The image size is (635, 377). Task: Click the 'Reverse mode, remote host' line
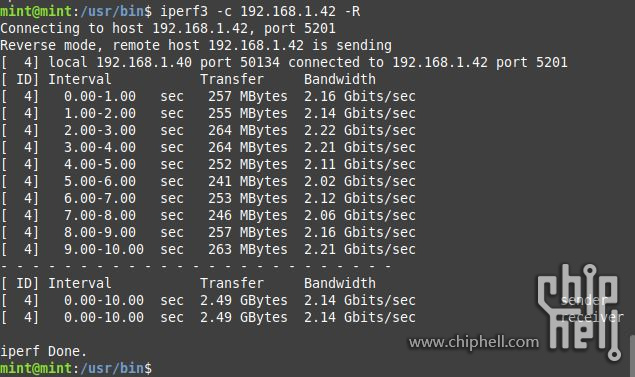[196, 45]
